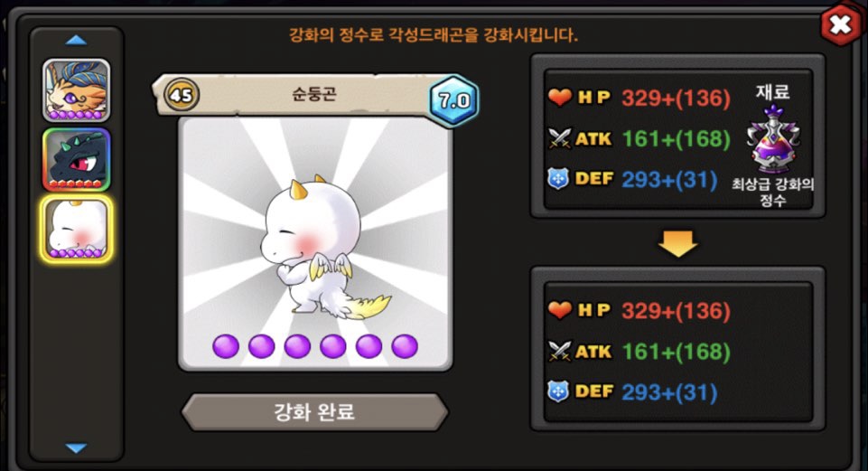Click the shield DEF icon in bottom panel

click(558, 391)
